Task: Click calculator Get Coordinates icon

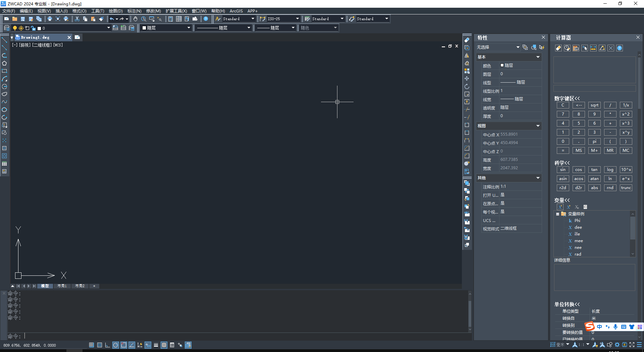Action: 585,48
